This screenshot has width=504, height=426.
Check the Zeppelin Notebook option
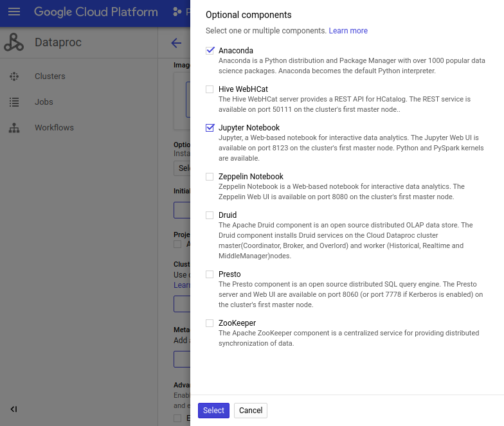tap(210, 176)
